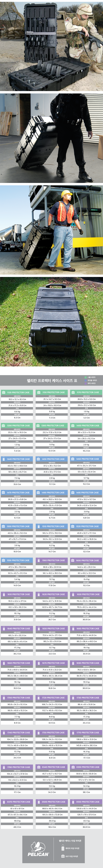Click the black case on grass photo
The height and width of the screenshot is (868, 103).
tap(51, 322)
